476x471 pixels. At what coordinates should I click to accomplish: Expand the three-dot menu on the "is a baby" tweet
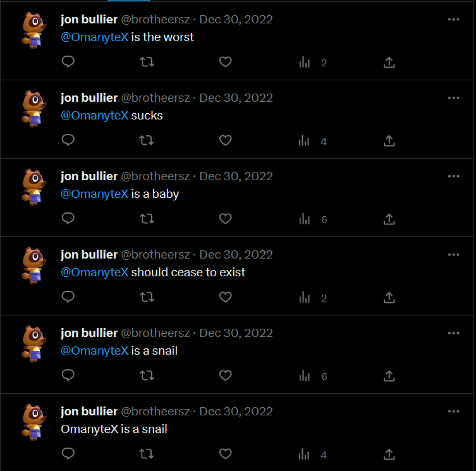tap(453, 176)
